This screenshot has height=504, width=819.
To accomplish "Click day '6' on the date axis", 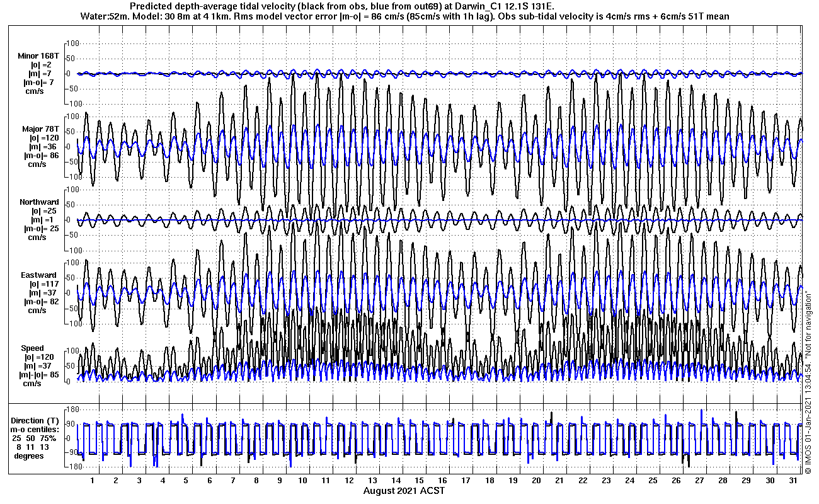I will coord(209,481).
